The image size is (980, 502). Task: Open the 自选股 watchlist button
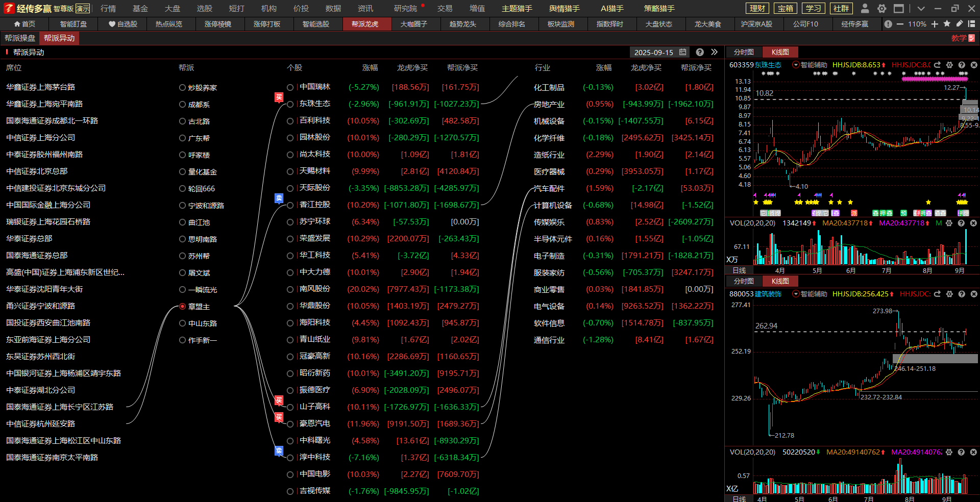[123, 24]
